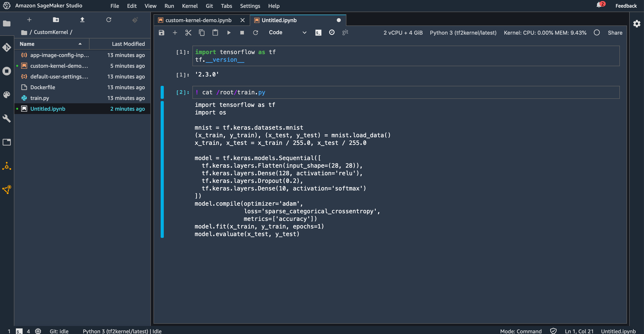Paste cell from clipboard

(215, 33)
